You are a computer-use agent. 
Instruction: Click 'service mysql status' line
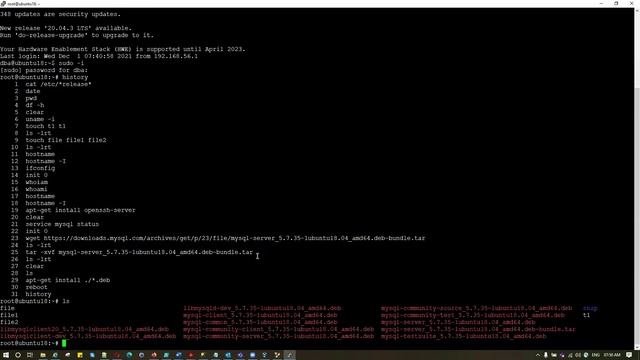tap(62, 224)
